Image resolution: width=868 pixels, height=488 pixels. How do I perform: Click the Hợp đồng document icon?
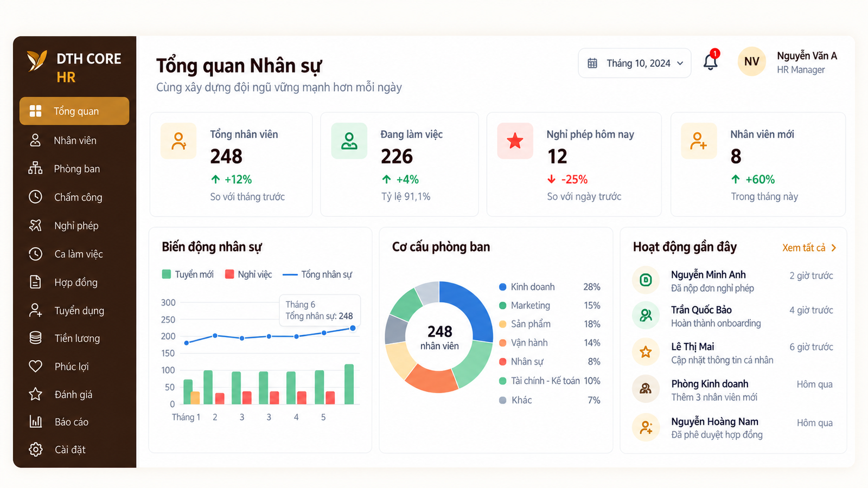pyautogui.click(x=35, y=282)
